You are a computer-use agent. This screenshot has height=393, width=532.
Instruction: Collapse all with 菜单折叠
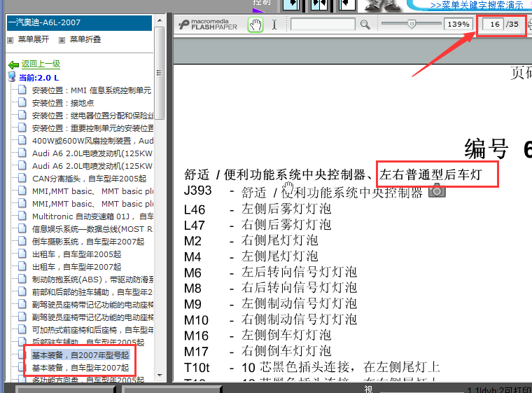coord(85,39)
